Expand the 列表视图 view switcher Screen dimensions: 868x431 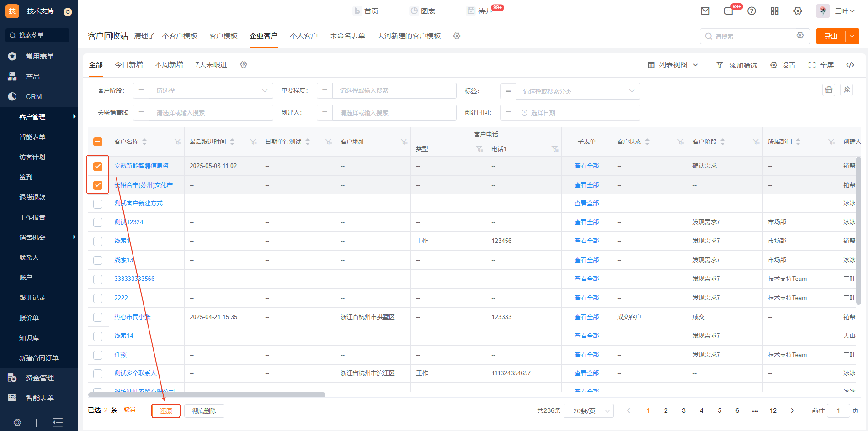click(x=673, y=65)
